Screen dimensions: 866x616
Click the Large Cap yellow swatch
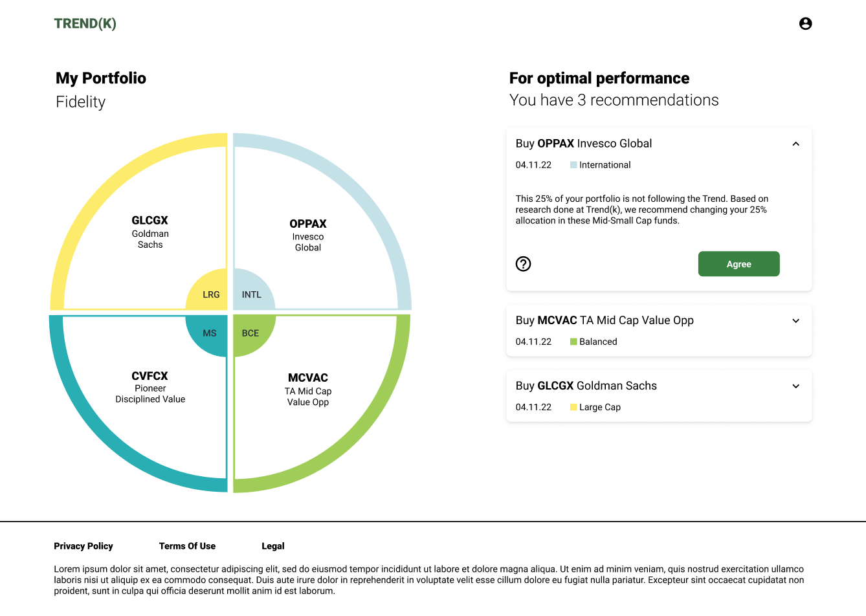(573, 407)
